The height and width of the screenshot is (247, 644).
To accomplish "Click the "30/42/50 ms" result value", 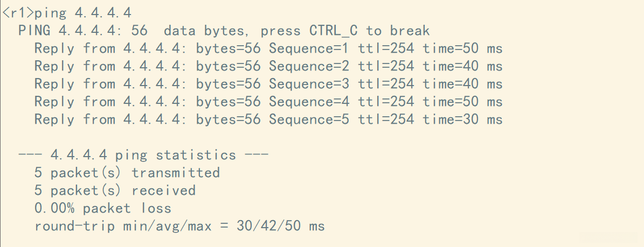I will (281, 226).
